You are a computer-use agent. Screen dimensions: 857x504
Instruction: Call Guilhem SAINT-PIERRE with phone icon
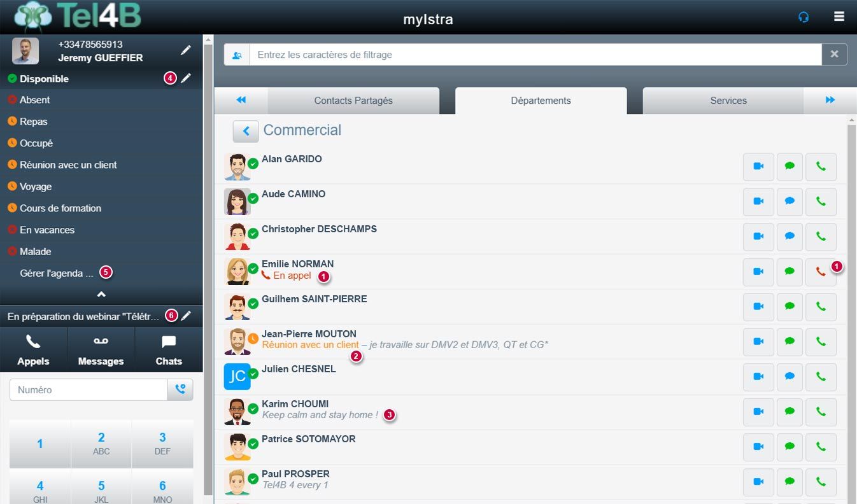click(821, 307)
